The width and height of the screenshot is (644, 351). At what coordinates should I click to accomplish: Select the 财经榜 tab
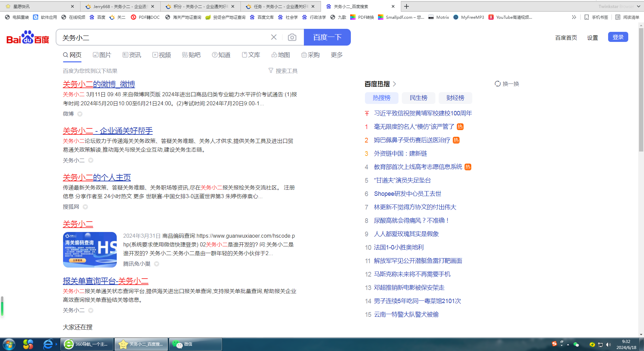coord(455,98)
